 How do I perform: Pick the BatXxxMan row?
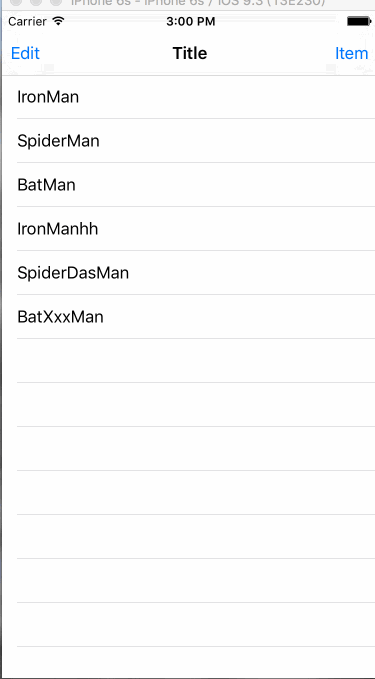188,317
